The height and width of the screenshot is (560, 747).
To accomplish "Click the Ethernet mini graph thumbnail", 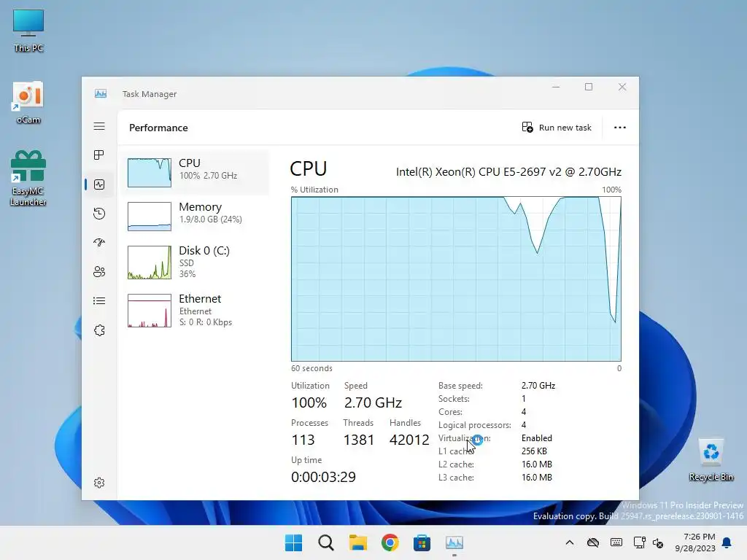I will [150, 311].
